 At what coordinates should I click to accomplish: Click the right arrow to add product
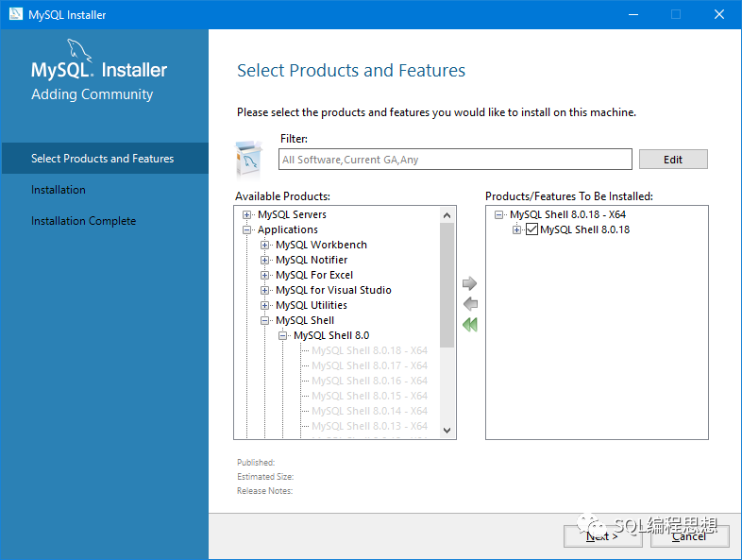[x=469, y=283]
